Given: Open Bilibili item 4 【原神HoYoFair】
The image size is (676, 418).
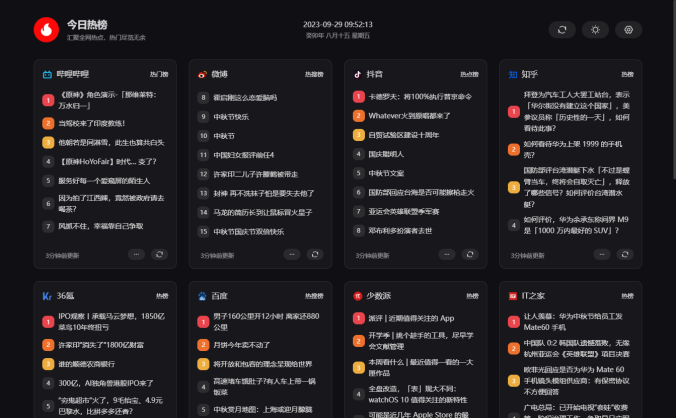Looking at the screenshot, I should (x=105, y=162).
